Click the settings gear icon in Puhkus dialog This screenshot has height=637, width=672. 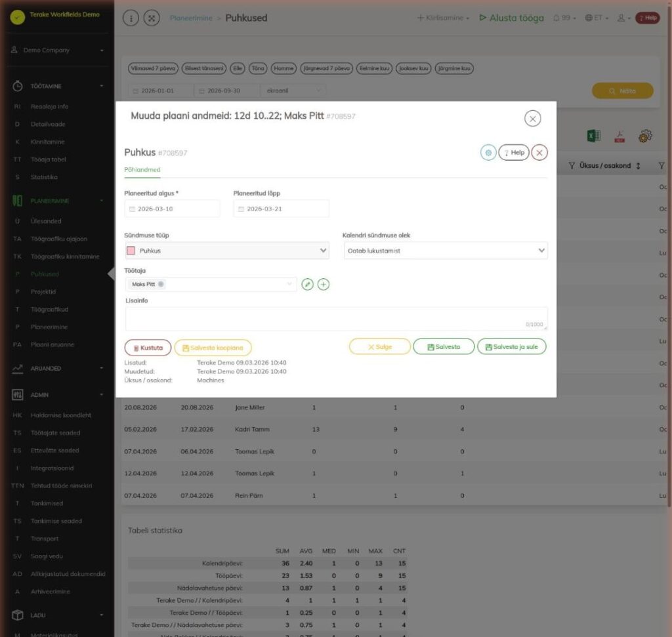(488, 152)
